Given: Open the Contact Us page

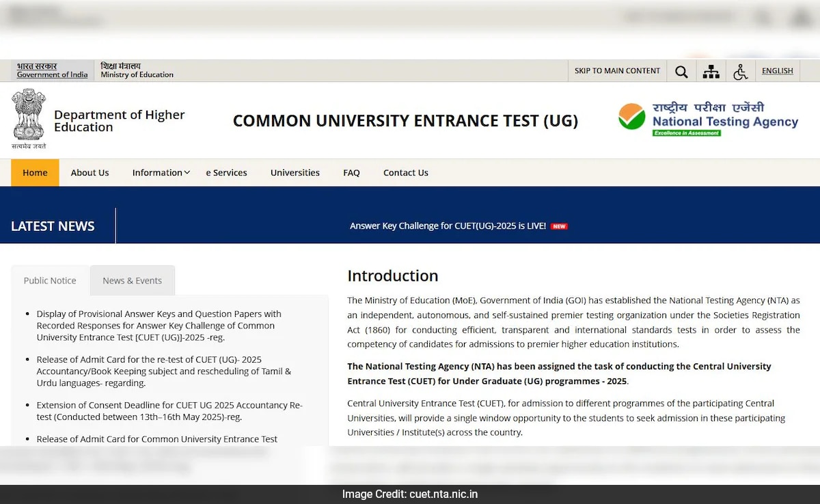Looking at the screenshot, I should [x=405, y=173].
